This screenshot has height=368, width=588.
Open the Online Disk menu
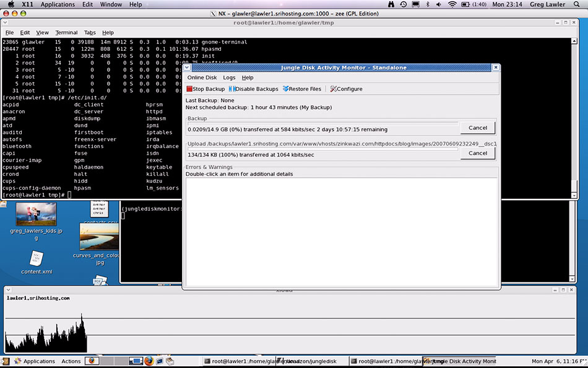click(202, 77)
